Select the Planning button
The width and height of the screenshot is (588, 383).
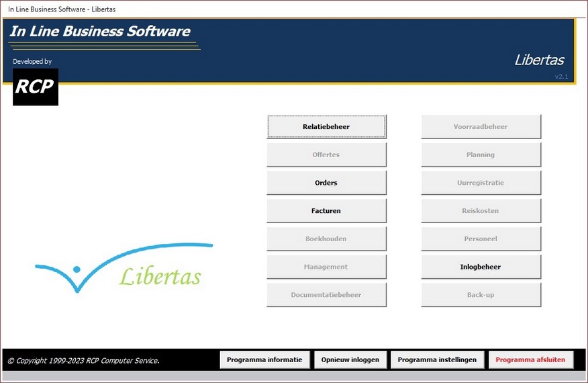[x=481, y=155]
